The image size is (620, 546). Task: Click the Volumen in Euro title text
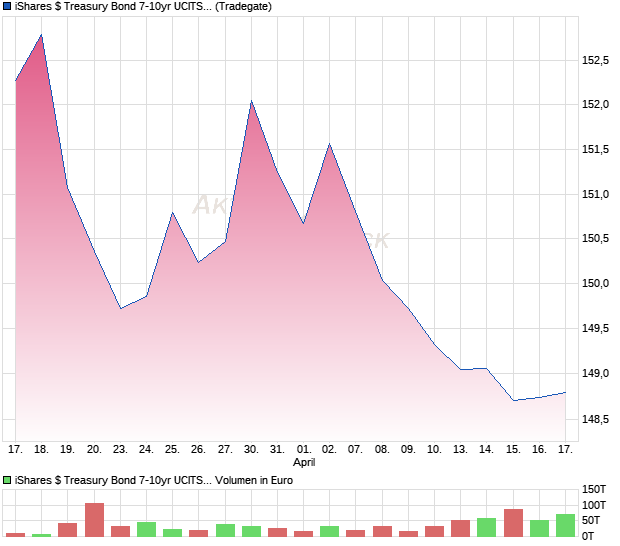point(254,480)
